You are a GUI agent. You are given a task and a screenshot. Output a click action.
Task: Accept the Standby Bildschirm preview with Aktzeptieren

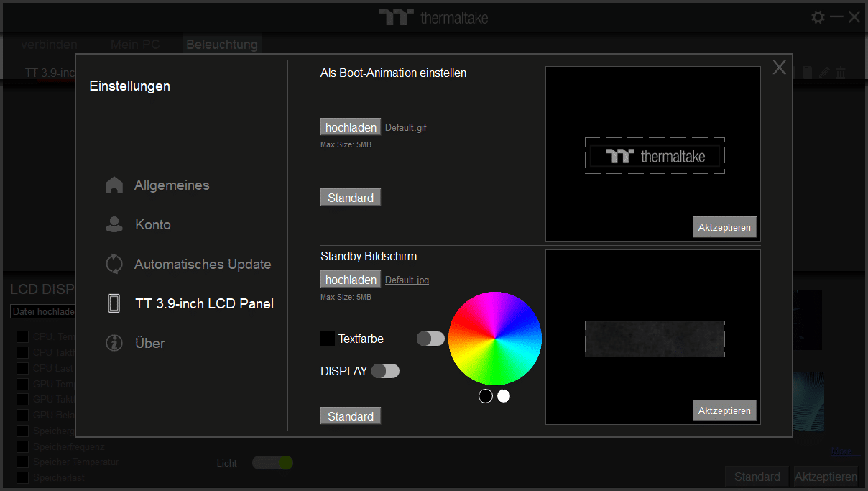coord(724,410)
